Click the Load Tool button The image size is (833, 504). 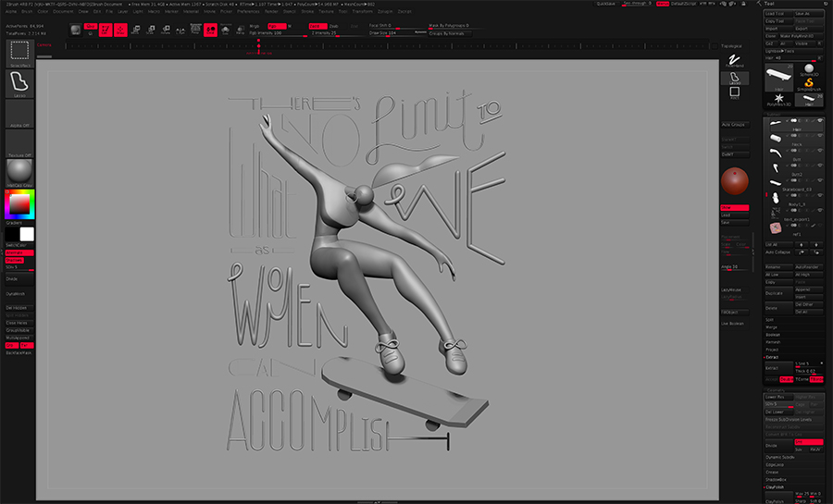point(778,14)
